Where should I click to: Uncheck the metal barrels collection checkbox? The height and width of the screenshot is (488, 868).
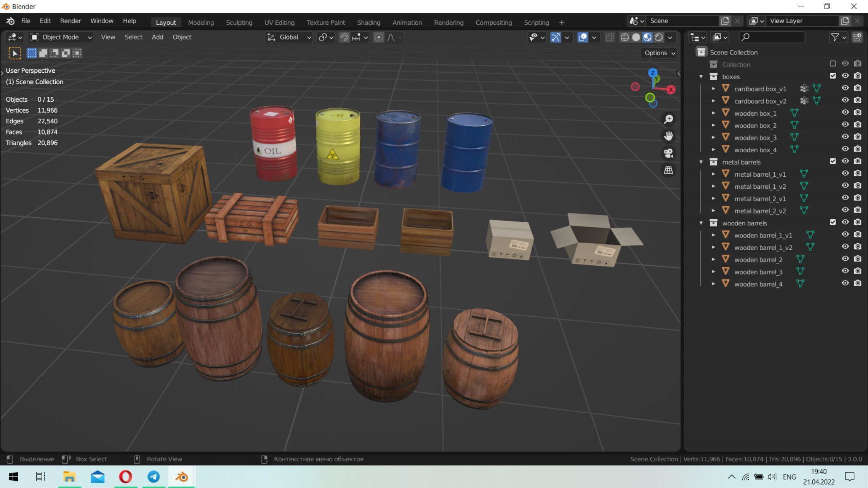pos(833,161)
